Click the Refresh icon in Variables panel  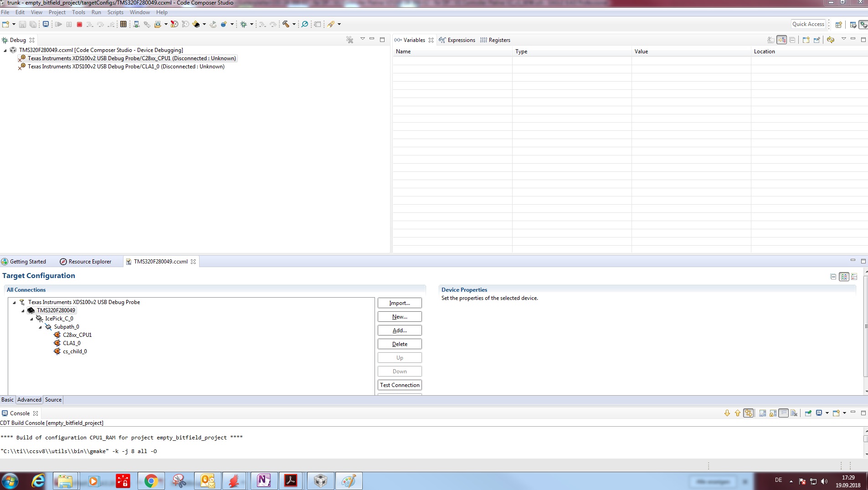click(x=831, y=40)
